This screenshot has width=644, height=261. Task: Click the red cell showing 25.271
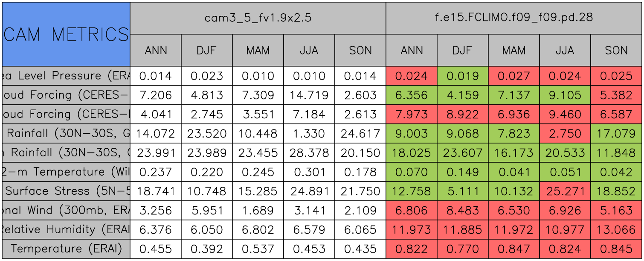pyautogui.click(x=565, y=191)
